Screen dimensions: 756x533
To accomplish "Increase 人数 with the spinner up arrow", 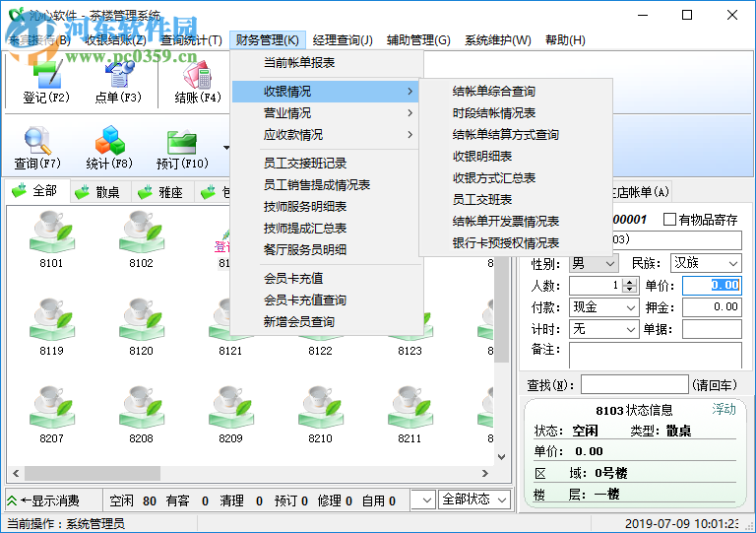I will point(630,282).
